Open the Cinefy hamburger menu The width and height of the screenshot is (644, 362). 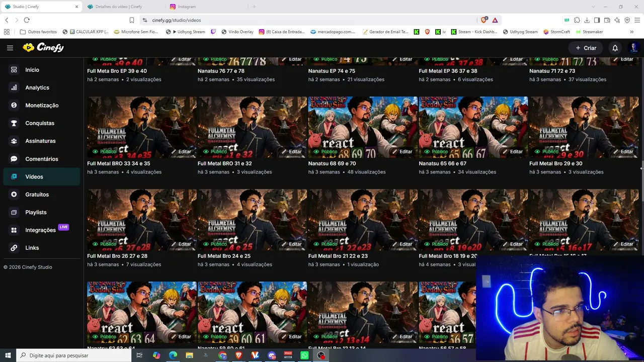pyautogui.click(x=10, y=48)
